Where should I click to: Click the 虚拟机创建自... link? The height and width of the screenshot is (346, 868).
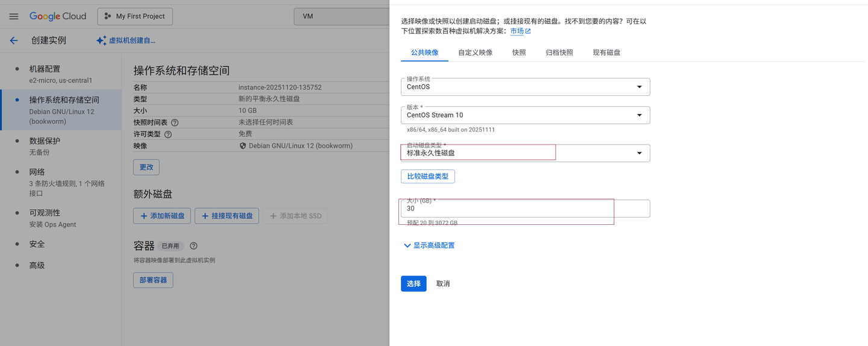[132, 40]
